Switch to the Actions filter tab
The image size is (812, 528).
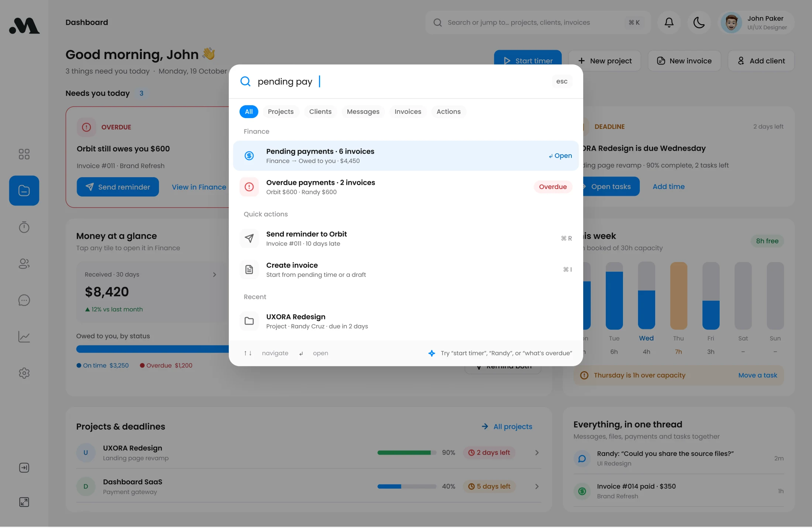(x=448, y=111)
